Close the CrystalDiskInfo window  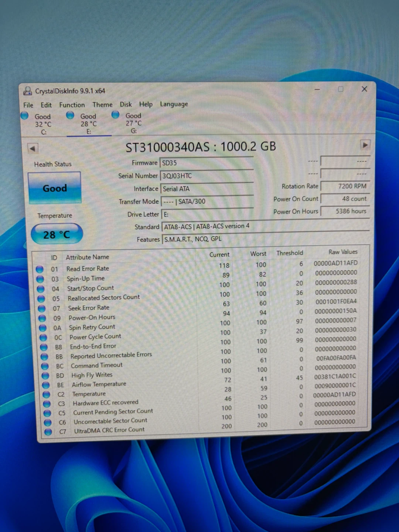tap(364, 89)
